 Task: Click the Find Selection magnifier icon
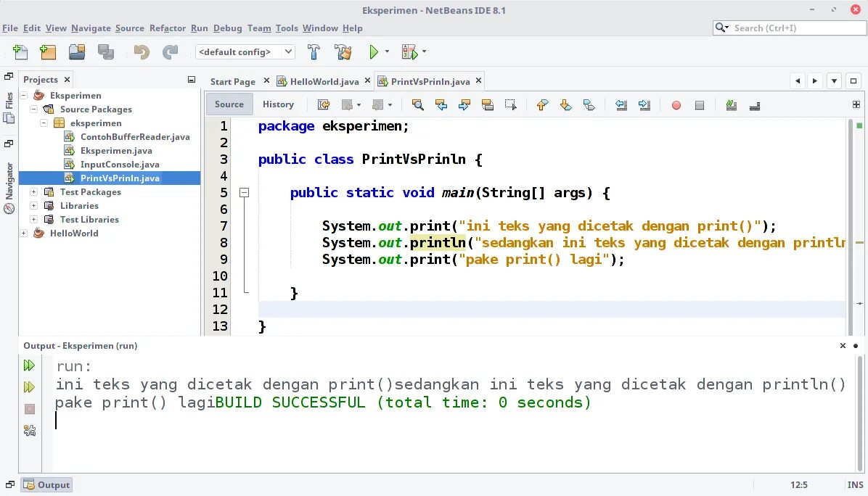418,104
